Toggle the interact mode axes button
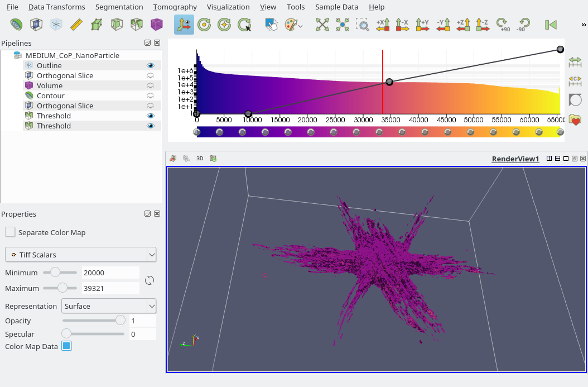The image size is (588, 387). [184, 25]
